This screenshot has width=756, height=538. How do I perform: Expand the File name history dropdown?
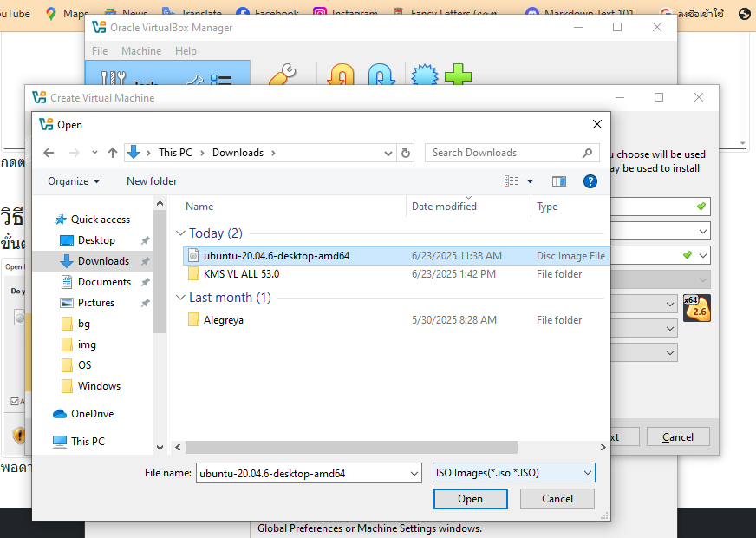(x=414, y=473)
